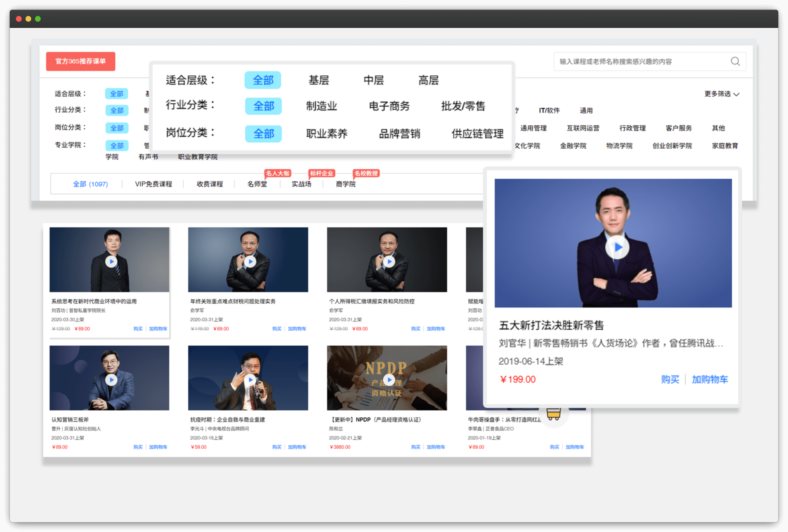Select 全部 in small 行业分类 row
Image resolution: width=788 pixels, height=532 pixels.
pos(117,110)
